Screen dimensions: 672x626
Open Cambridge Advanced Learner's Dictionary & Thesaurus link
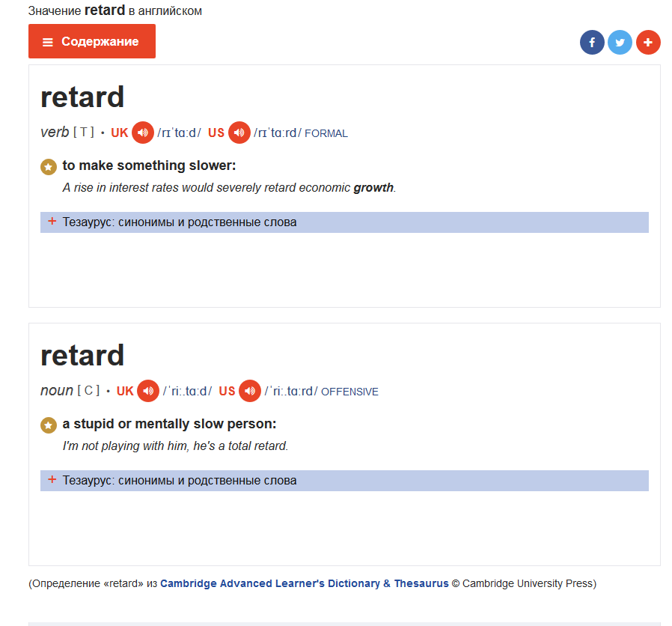(x=305, y=583)
